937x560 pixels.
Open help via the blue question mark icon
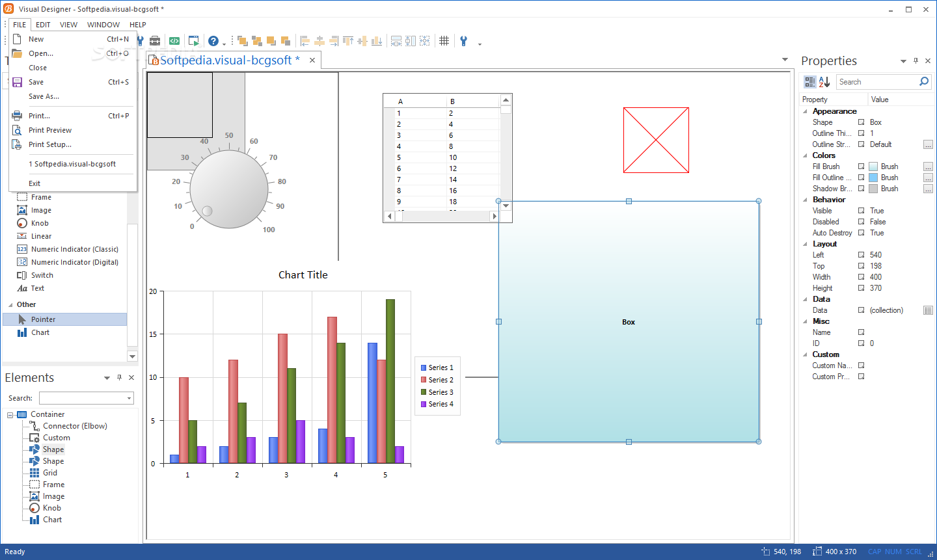point(213,41)
